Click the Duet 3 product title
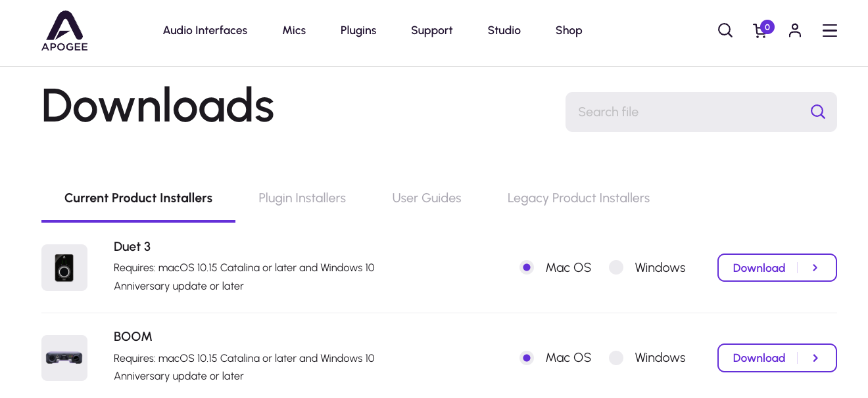Viewport: 868px width, 398px height. (x=132, y=247)
